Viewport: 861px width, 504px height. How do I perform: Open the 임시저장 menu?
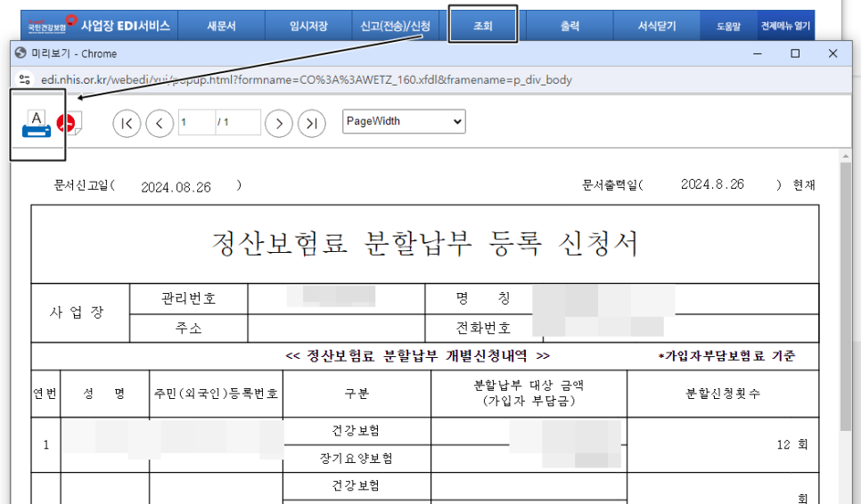(308, 26)
